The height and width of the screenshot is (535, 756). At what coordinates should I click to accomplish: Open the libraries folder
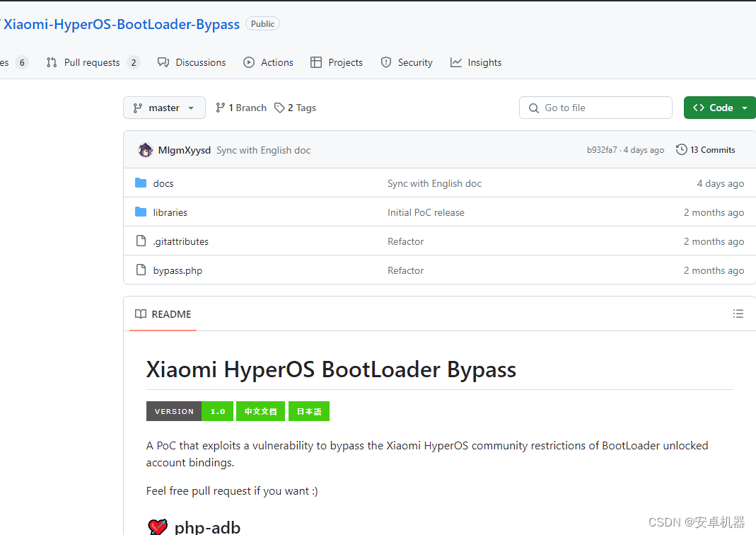click(170, 212)
